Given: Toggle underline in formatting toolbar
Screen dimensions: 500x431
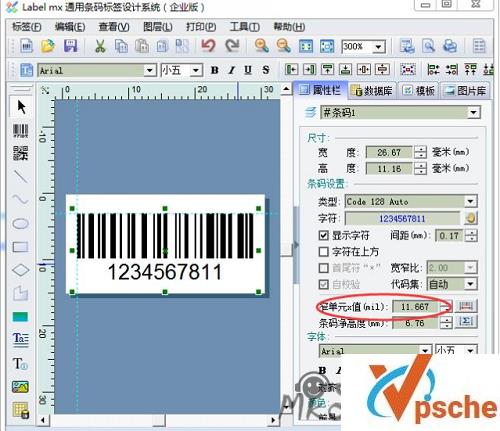Looking at the screenshot, I should point(248,70).
